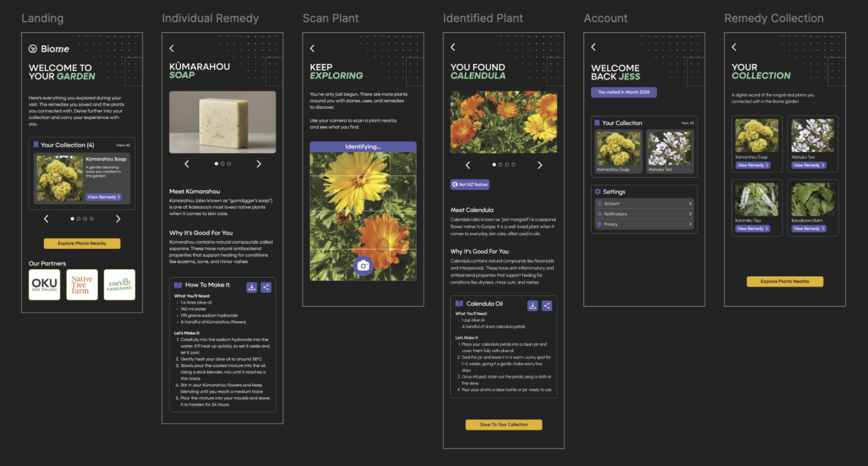This screenshot has height=466, width=868.
Task: Click the You visited in March 2026 badge
Action: (624, 92)
